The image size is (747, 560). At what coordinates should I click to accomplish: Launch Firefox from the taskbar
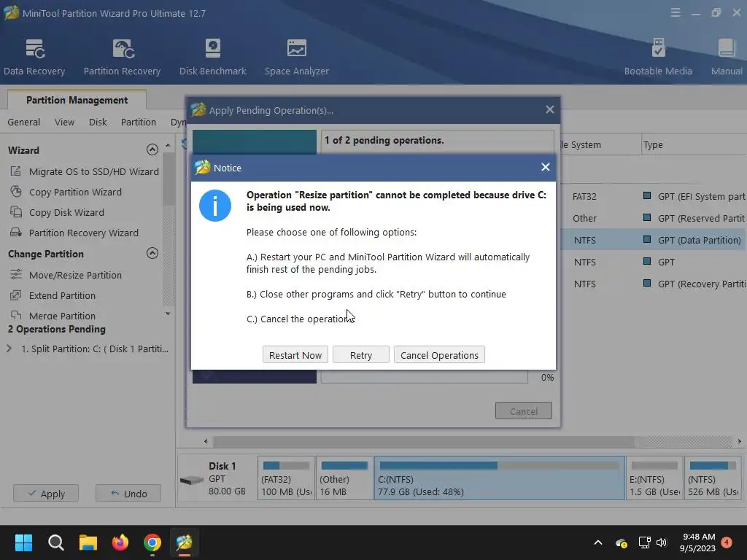pyautogui.click(x=120, y=542)
